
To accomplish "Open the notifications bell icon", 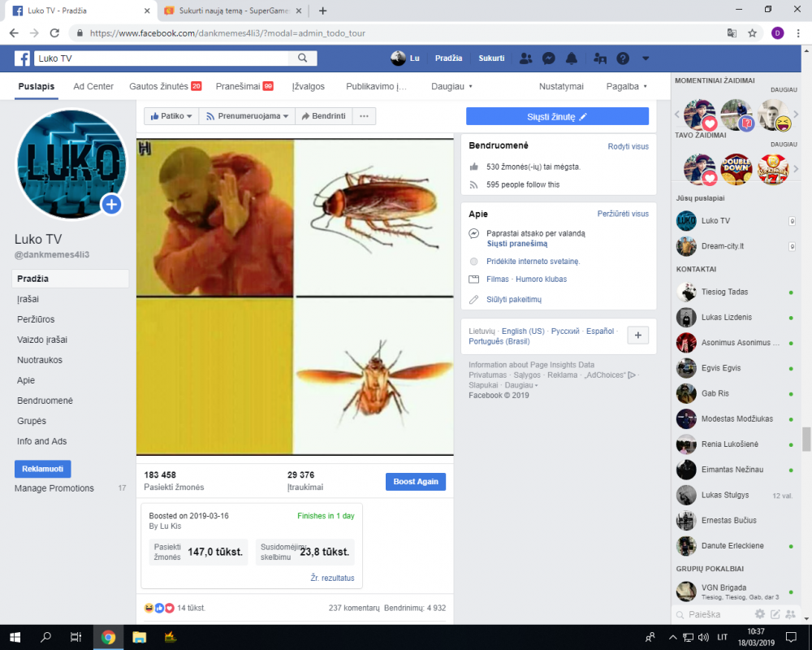I will point(572,58).
